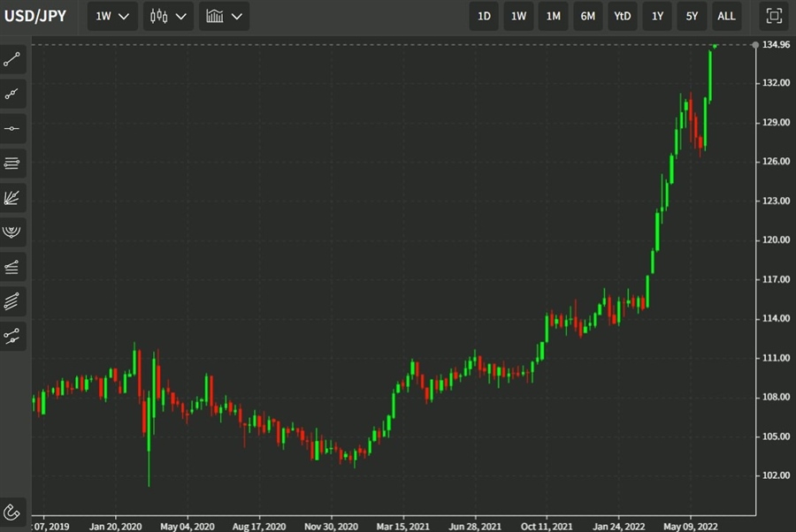
Task: Open the candlestick chart type dropdown
Action: pos(168,16)
